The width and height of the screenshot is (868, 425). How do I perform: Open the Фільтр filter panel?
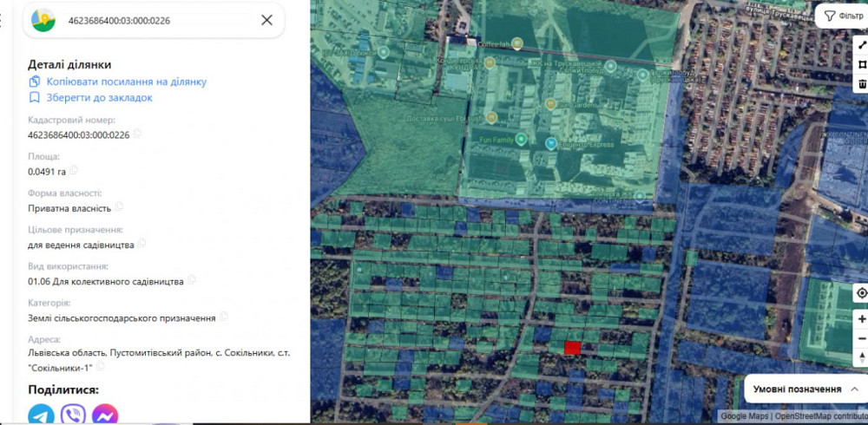[843, 16]
